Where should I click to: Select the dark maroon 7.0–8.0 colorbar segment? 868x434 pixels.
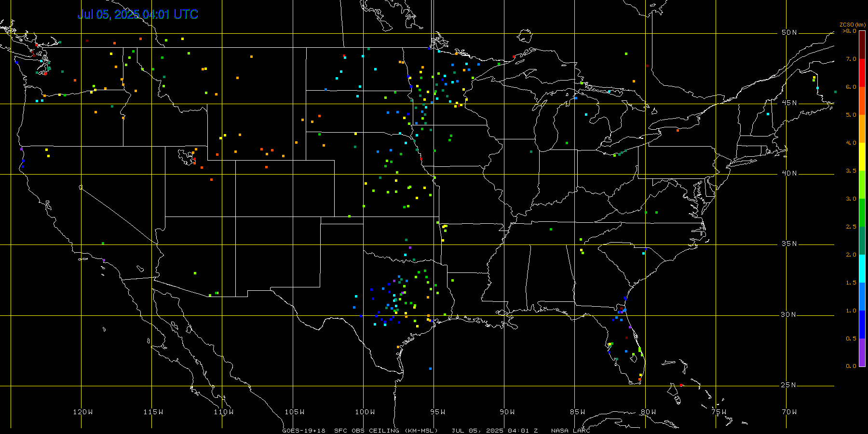[x=862, y=45]
